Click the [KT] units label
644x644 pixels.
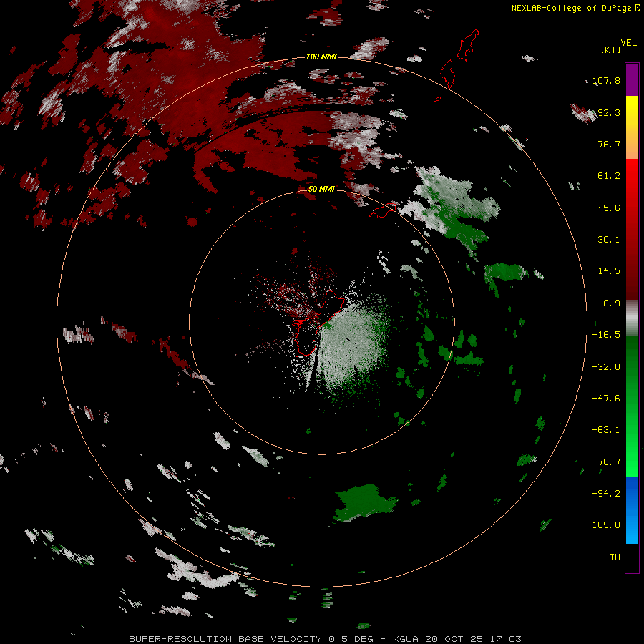pyautogui.click(x=611, y=49)
